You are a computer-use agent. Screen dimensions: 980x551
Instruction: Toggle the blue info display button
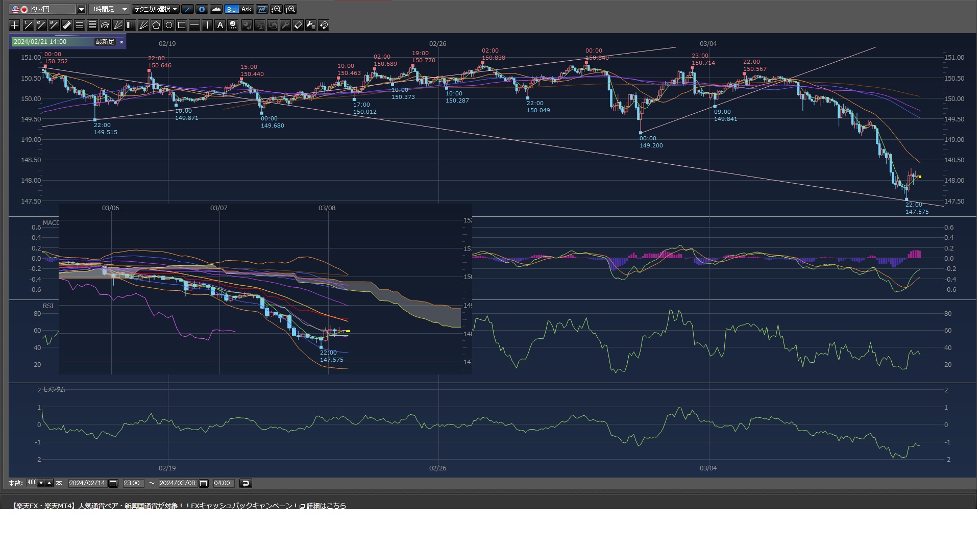(202, 9)
